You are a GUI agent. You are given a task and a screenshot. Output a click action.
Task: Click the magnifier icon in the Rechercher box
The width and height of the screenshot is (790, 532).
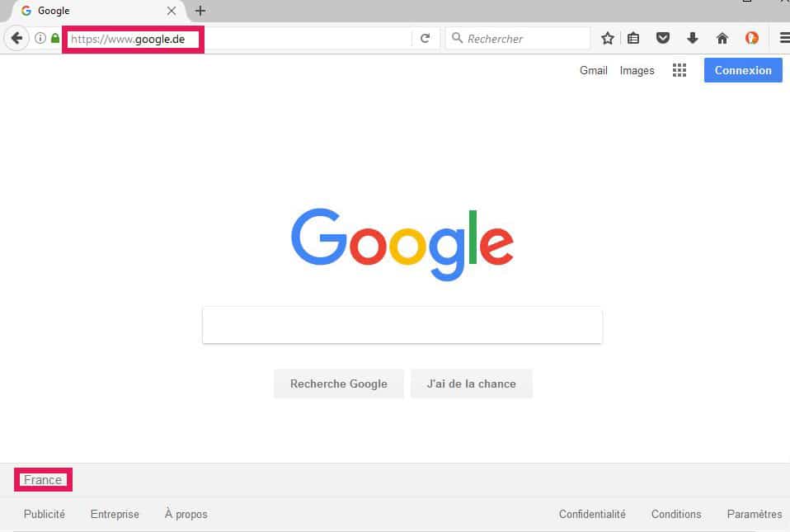pos(457,38)
